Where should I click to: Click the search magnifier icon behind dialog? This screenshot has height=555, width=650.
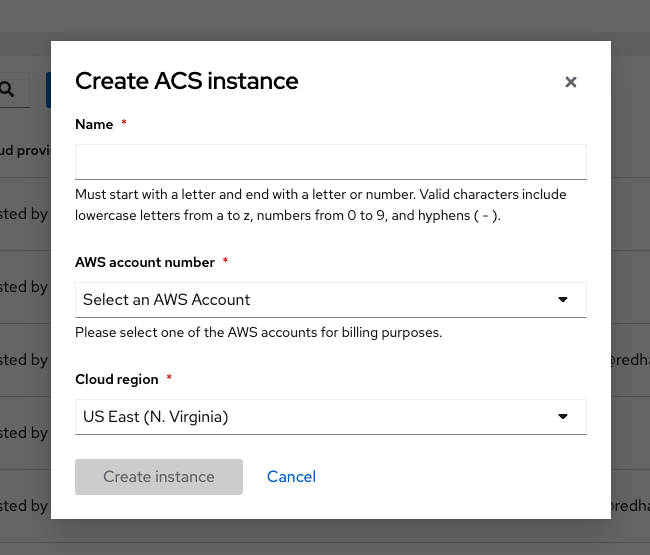(7, 89)
